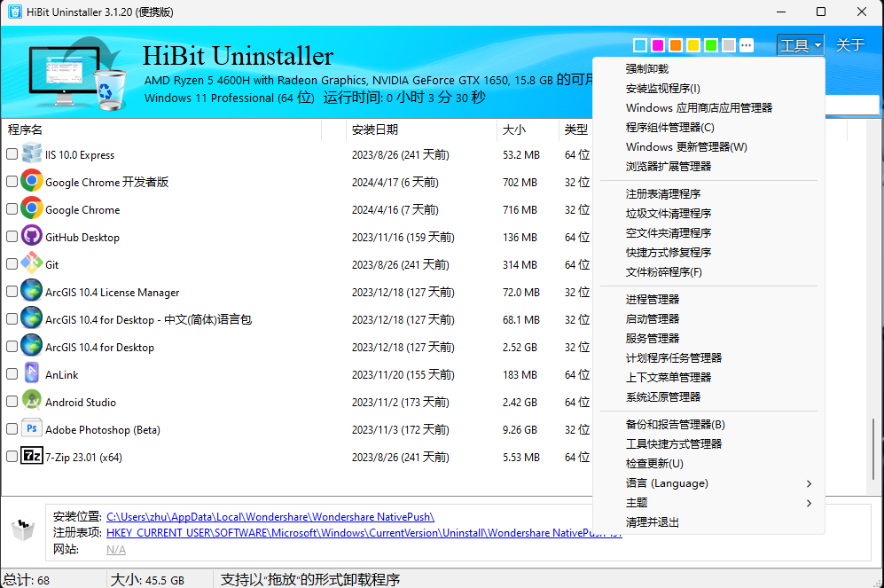Click the HiBit title bar app icon
The width and height of the screenshot is (884, 588).
click(x=15, y=12)
